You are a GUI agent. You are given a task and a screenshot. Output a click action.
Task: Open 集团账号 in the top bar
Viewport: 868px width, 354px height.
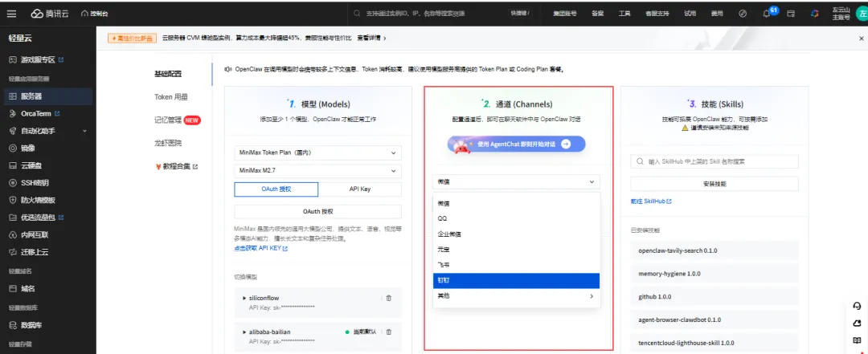pyautogui.click(x=565, y=14)
